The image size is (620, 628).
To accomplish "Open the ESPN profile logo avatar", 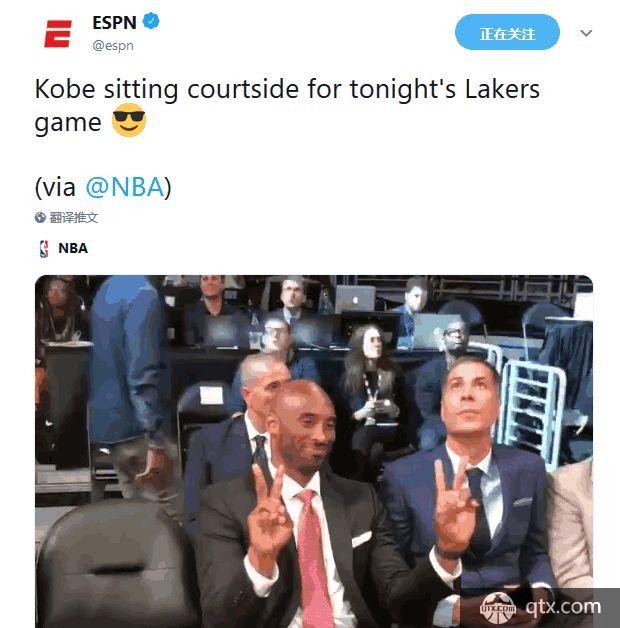I will click(x=58, y=34).
